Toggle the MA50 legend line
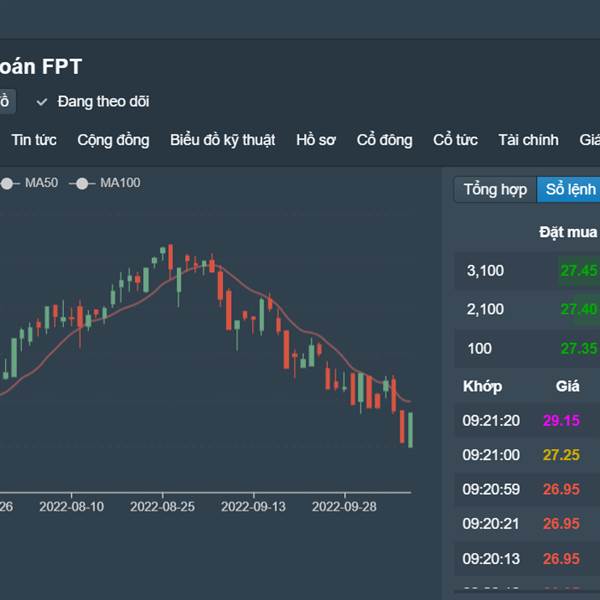 29,183
